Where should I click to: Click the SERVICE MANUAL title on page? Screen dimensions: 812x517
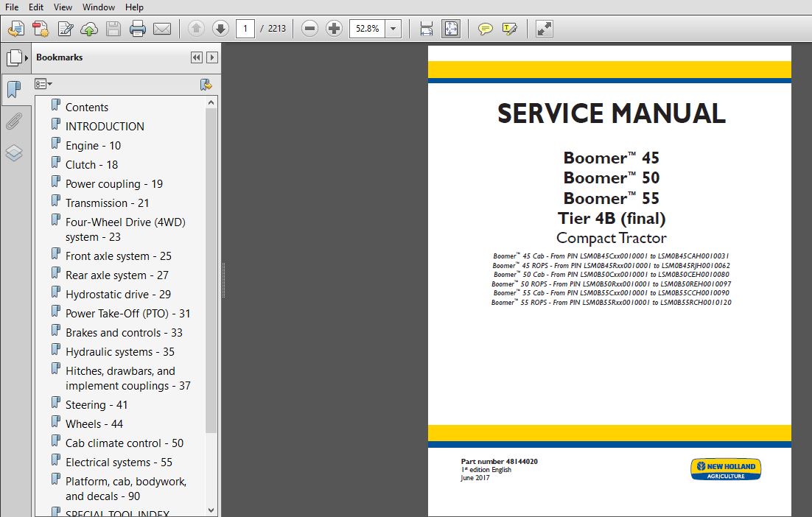(611, 114)
